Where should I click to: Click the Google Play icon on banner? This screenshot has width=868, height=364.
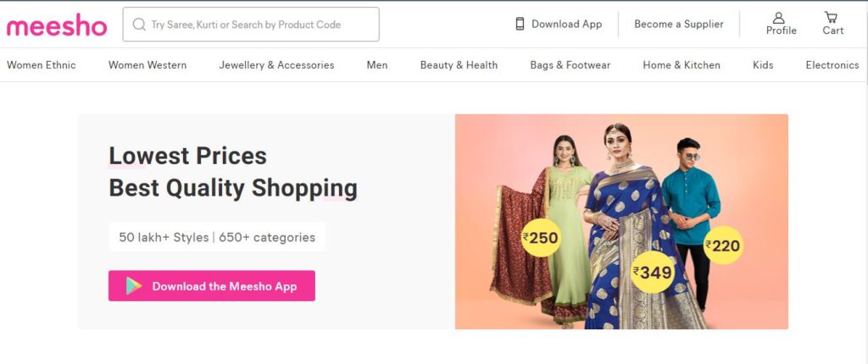(134, 286)
